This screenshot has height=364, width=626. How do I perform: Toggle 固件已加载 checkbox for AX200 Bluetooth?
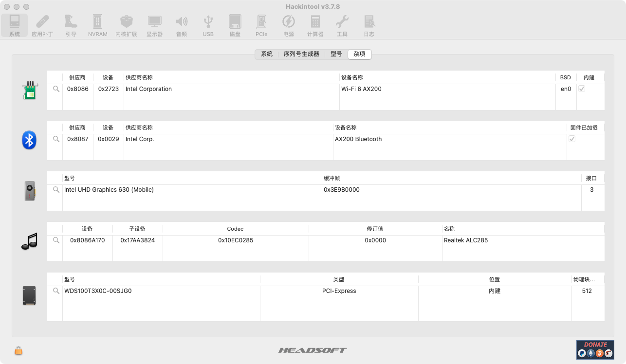(572, 139)
